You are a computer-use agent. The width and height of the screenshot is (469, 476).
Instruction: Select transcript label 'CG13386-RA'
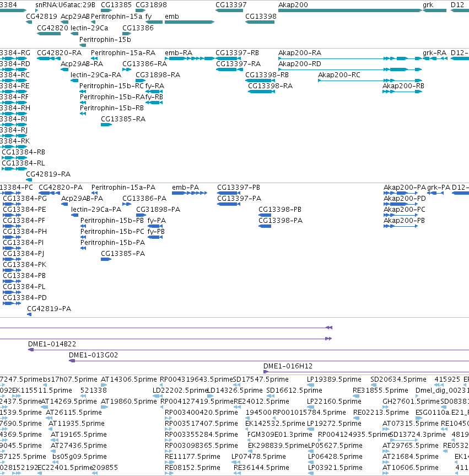pyautogui.click(x=145, y=64)
